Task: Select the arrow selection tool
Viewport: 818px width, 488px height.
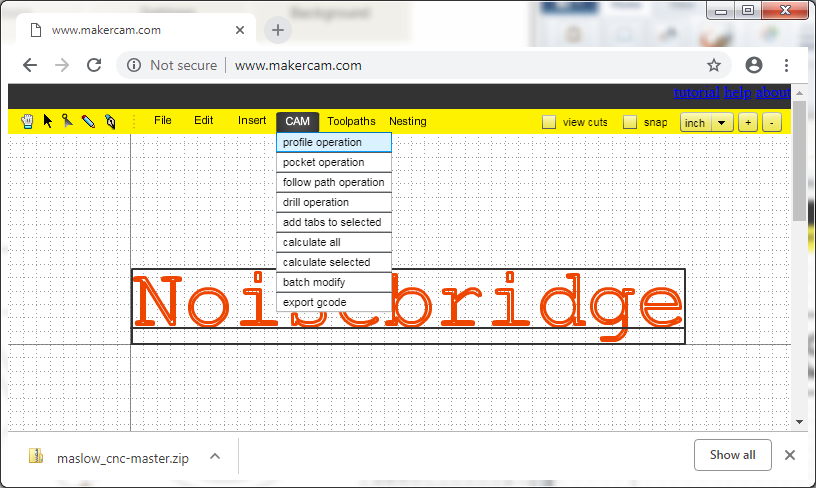Action: [47, 121]
